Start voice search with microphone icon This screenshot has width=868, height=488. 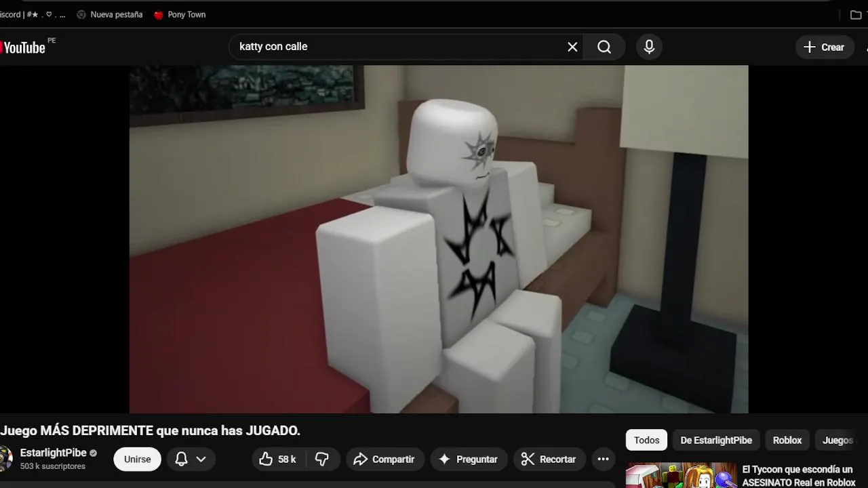pos(649,47)
